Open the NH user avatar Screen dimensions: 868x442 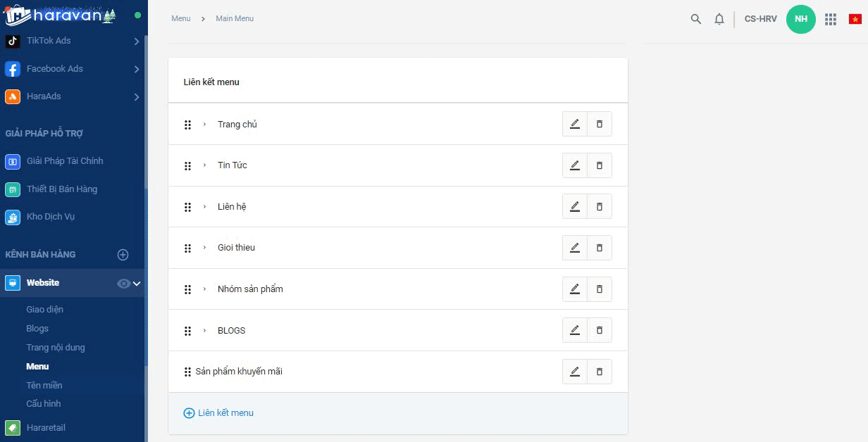(x=800, y=19)
